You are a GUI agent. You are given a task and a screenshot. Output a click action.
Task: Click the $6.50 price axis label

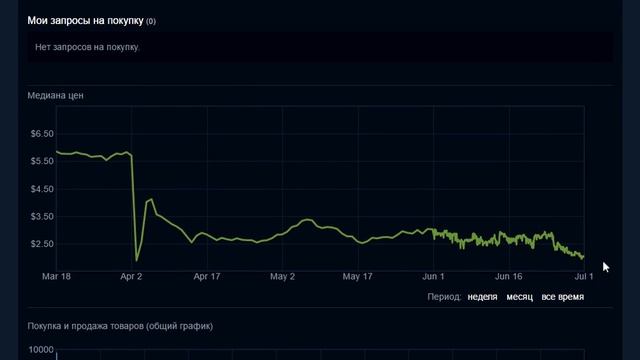point(42,134)
